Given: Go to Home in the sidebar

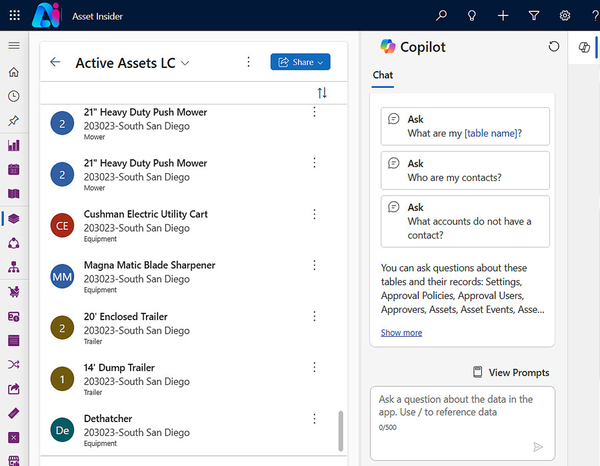Looking at the screenshot, I should tap(14, 72).
